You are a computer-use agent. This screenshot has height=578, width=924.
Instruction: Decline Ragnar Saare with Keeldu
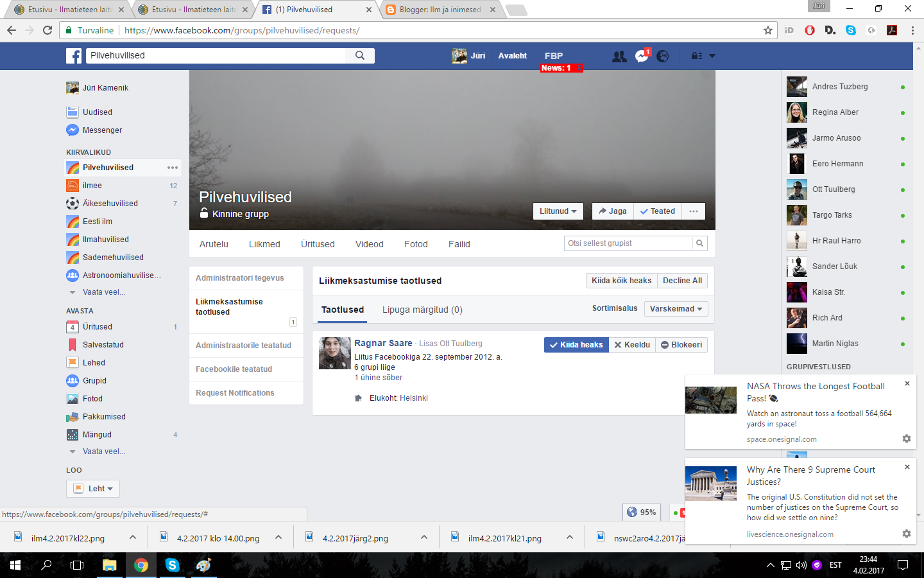click(632, 345)
